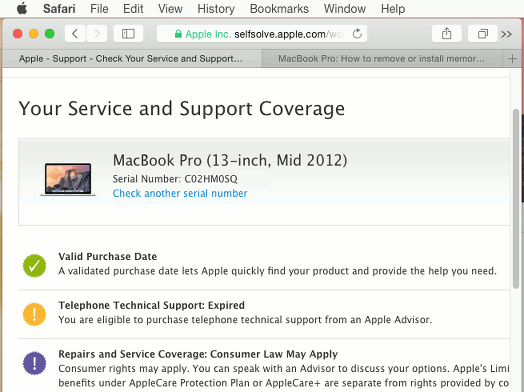Reload the page
The width and height of the screenshot is (524, 392).
[x=357, y=34]
